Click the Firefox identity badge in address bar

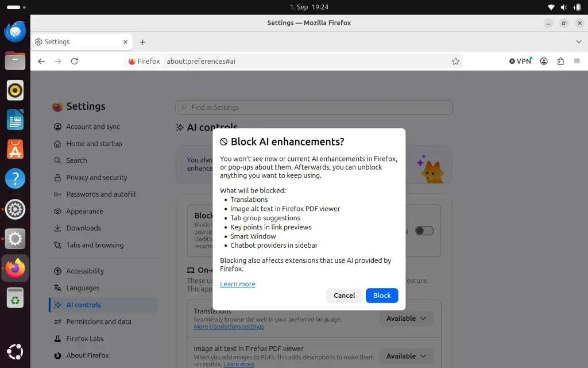click(144, 61)
